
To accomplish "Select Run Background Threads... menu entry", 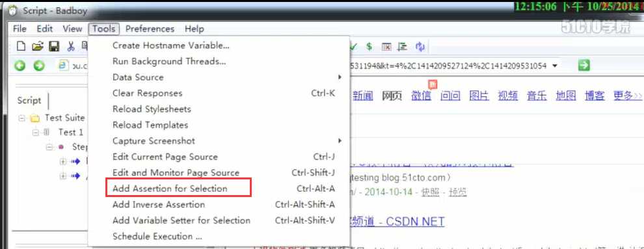I will point(219,61).
